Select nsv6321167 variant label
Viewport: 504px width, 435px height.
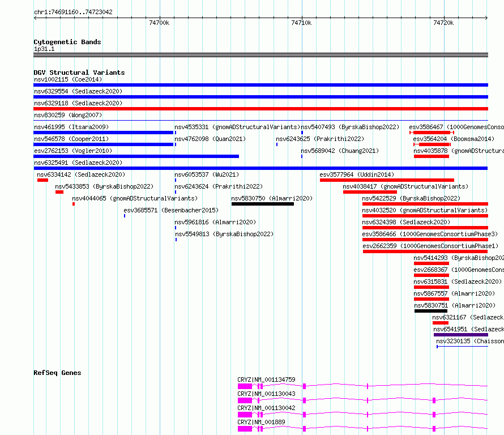468,317
